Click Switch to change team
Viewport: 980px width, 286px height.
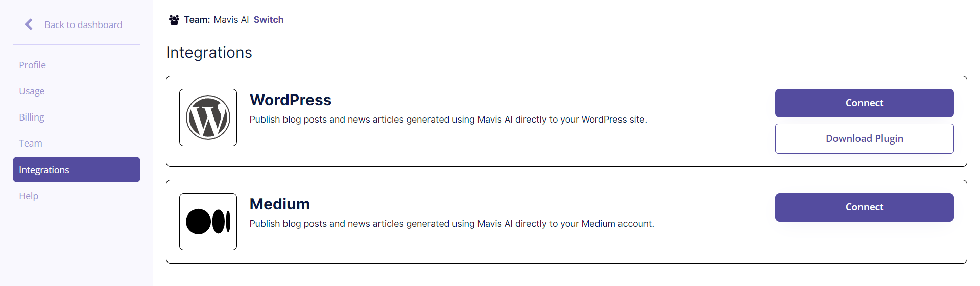(269, 20)
